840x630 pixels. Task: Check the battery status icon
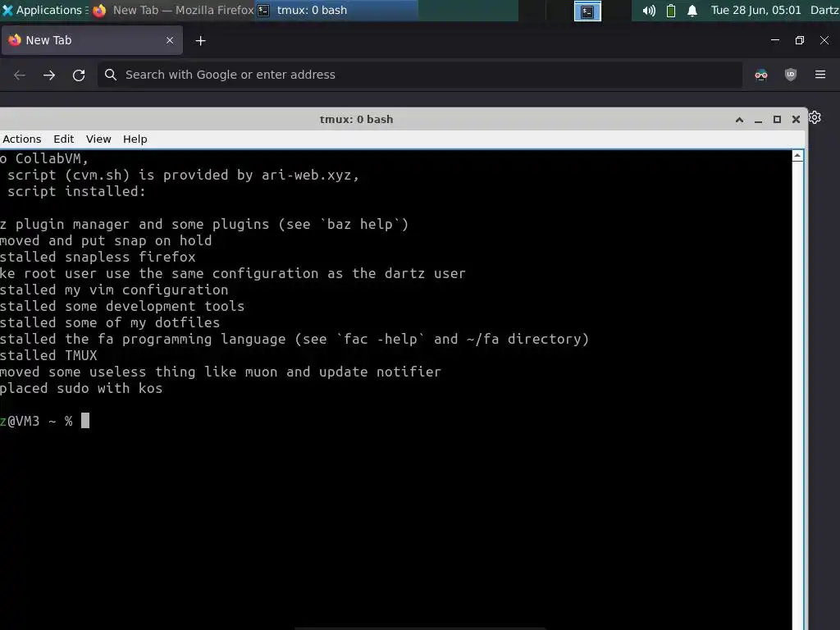pos(671,11)
